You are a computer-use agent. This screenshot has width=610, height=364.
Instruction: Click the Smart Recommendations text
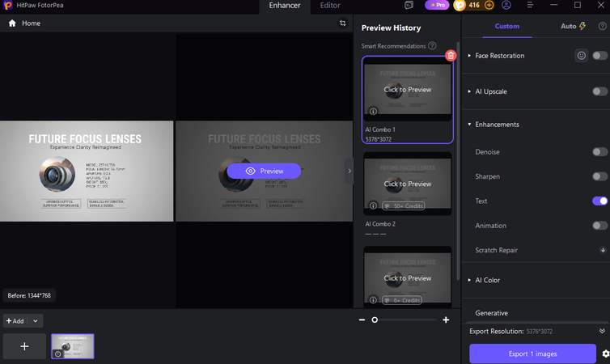coord(393,46)
